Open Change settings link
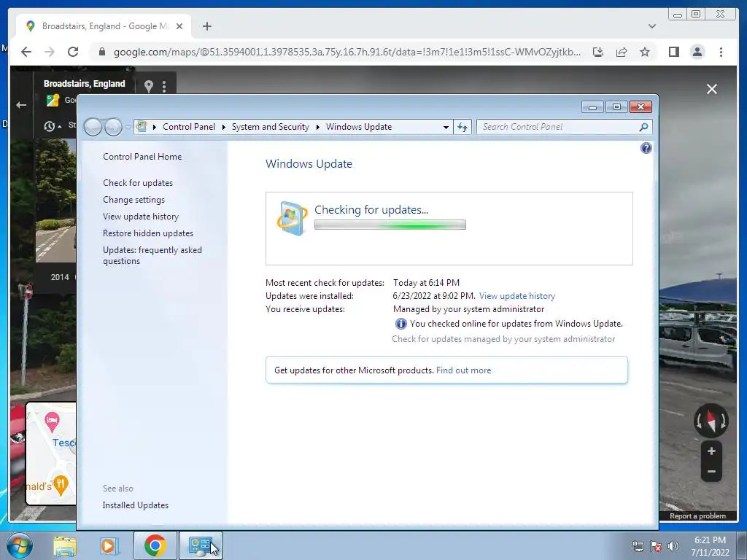The height and width of the screenshot is (560, 747). click(134, 200)
